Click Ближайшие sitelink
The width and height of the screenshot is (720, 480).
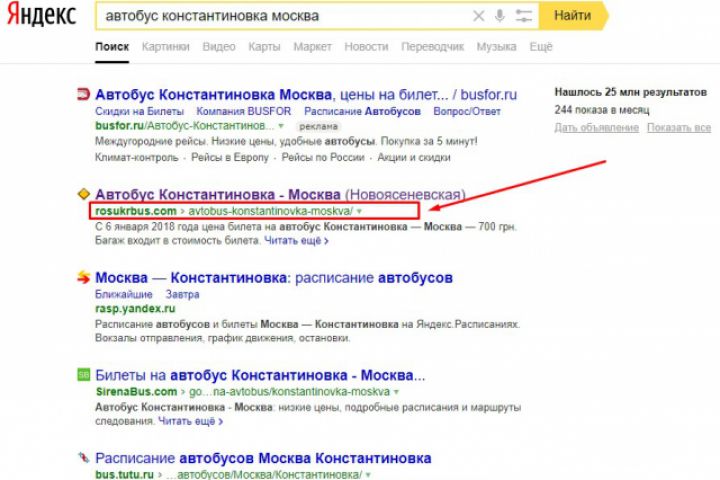pos(124,294)
